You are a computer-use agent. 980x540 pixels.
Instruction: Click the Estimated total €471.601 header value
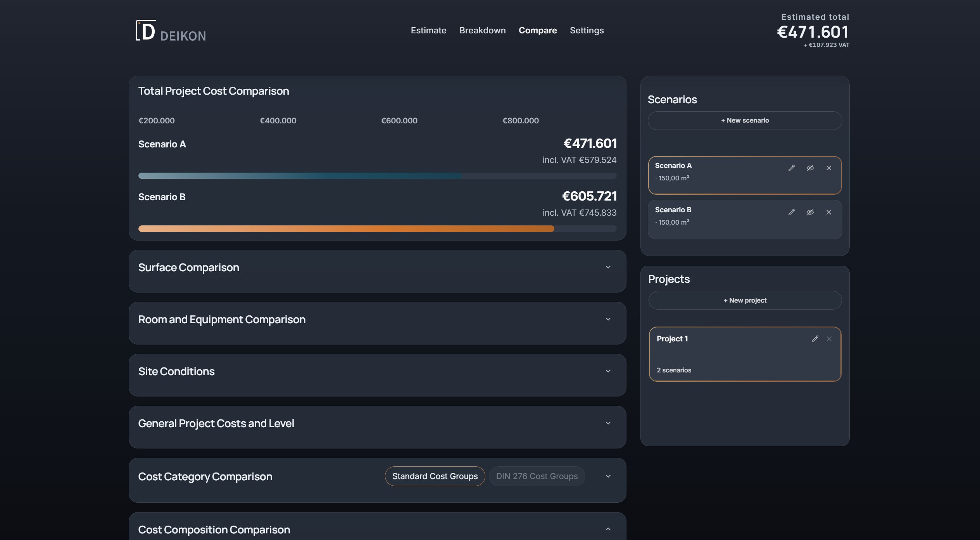[813, 32]
